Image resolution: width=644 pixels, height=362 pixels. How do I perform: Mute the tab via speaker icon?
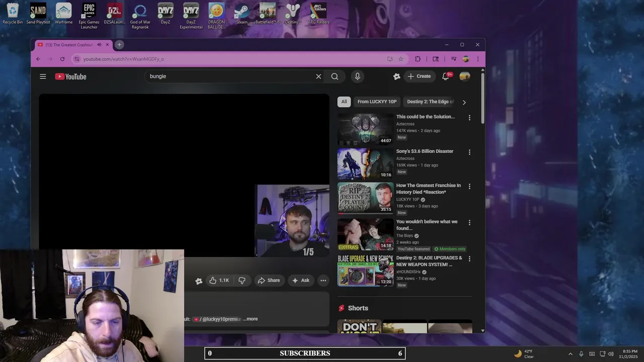pos(99,45)
